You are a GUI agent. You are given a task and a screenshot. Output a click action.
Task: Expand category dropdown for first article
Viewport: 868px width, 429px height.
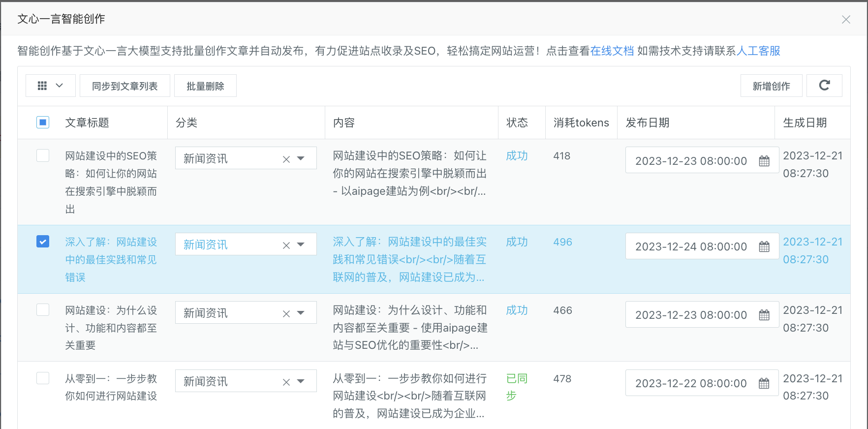(301, 158)
